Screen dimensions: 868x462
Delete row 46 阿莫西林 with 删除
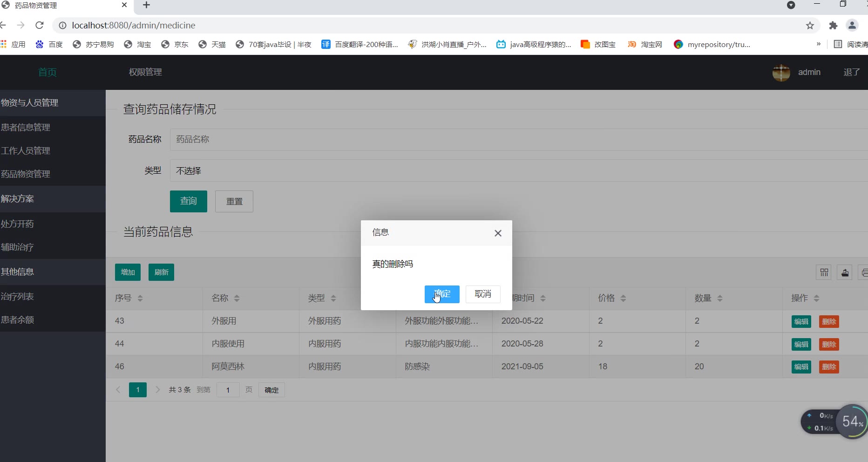click(829, 367)
